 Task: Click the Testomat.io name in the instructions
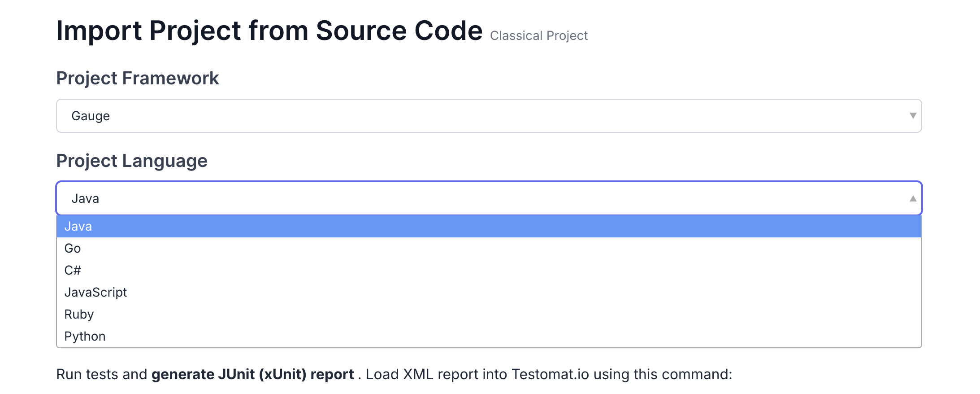(x=550, y=374)
